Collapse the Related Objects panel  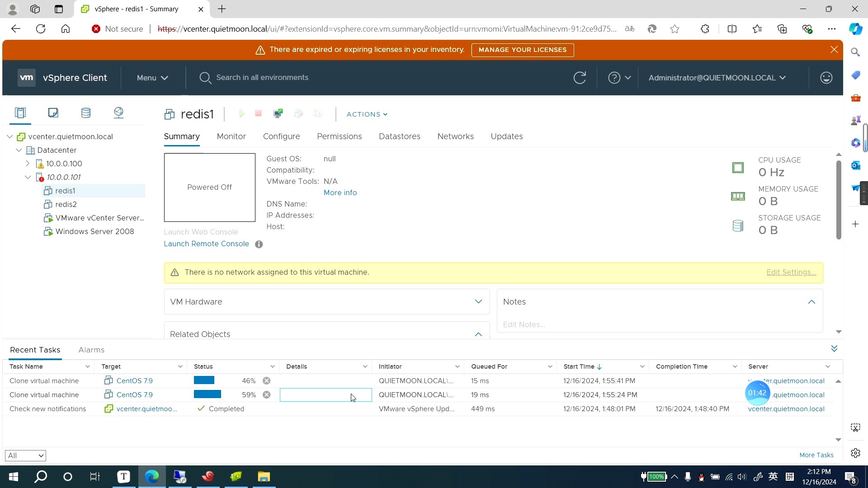[x=478, y=334]
